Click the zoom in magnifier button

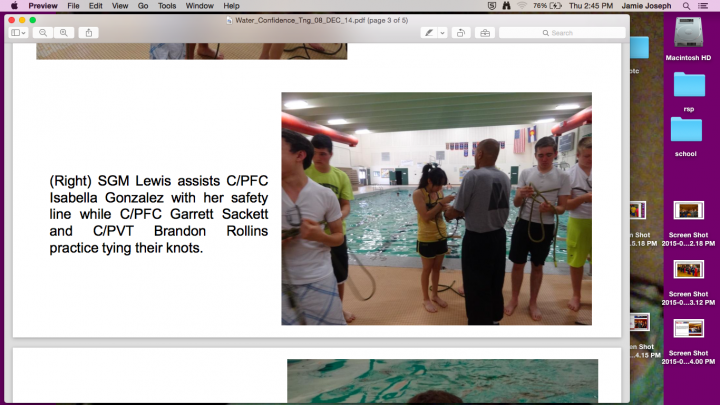tap(64, 33)
